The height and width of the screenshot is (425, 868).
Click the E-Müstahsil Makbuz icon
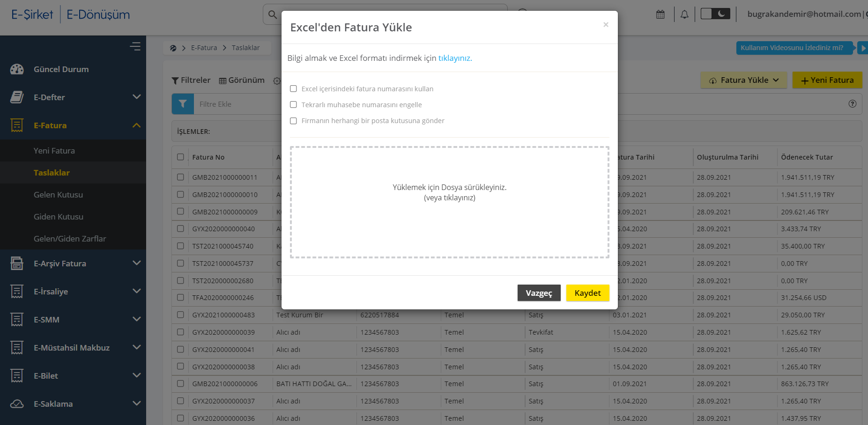tap(17, 348)
